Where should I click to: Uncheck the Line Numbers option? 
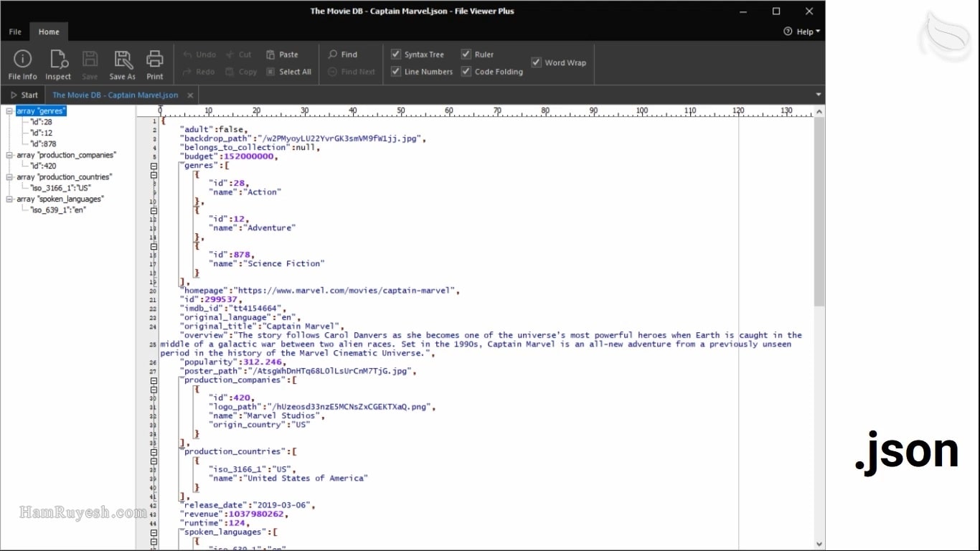click(396, 72)
